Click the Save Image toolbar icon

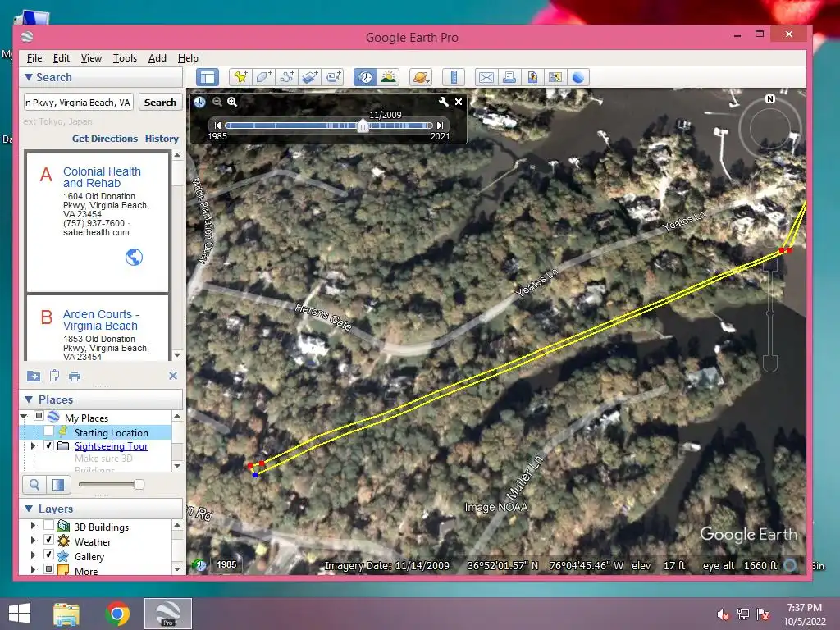click(532, 77)
